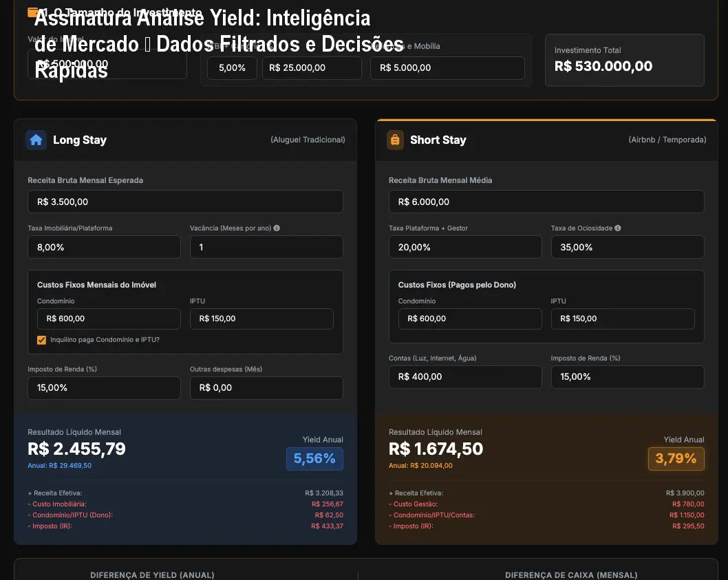Viewport: 728px width, 580px height.
Task: Click the blue house icon beside Long Stay
Action: pos(36,140)
